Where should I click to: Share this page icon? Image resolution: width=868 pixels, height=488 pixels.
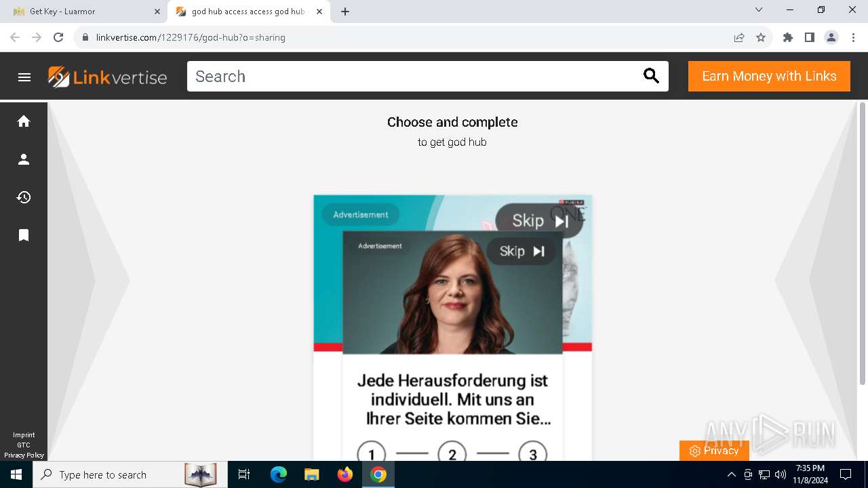coord(739,37)
